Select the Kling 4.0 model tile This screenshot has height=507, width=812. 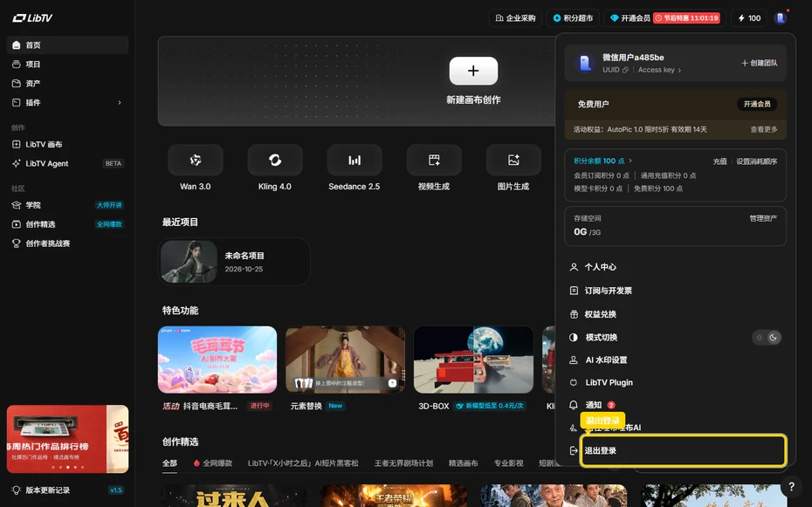(x=275, y=168)
